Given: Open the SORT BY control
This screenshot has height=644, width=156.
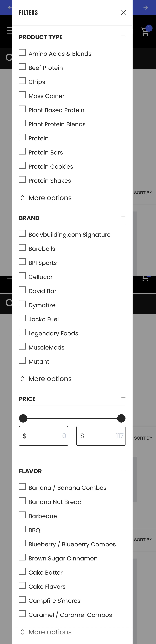Looking at the screenshot, I should click(143, 193).
